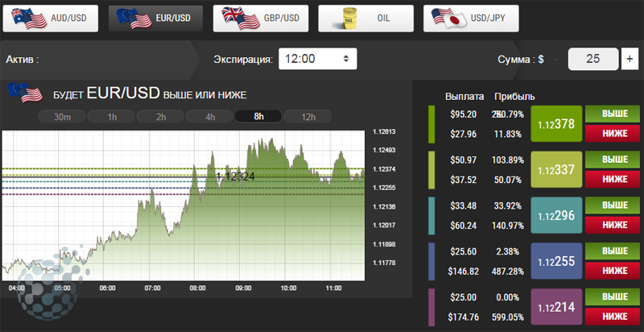Click the AUD/USD flag icon
Screen dimensions: 644x332
pos(27,17)
